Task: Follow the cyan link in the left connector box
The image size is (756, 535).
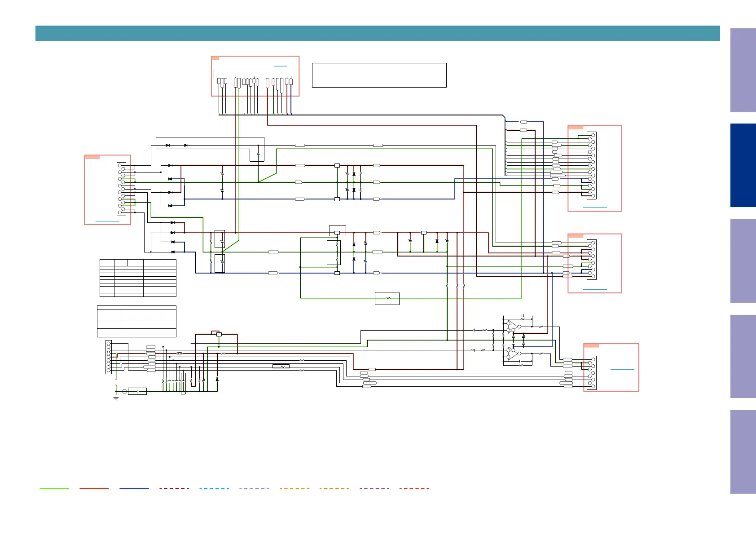Action: point(107,221)
